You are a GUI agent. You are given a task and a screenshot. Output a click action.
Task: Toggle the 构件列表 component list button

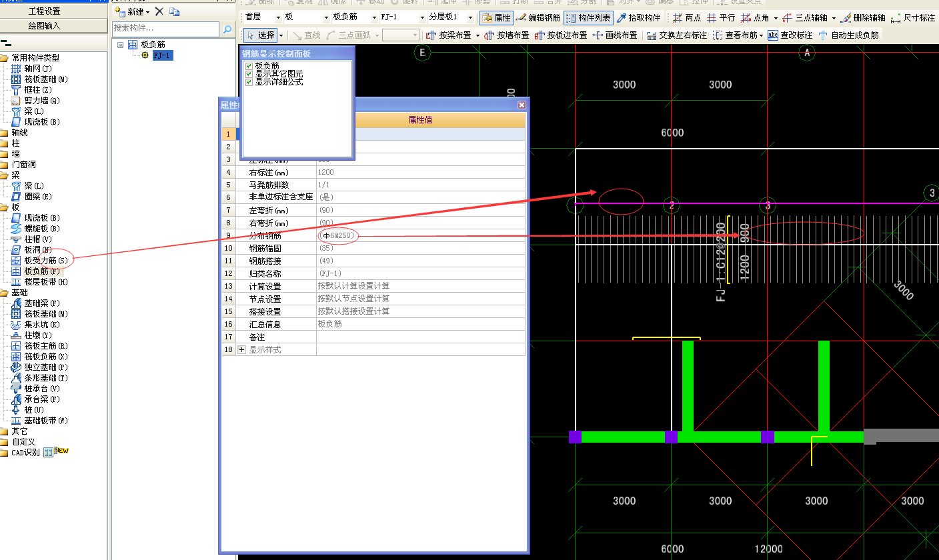[x=588, y=18]
